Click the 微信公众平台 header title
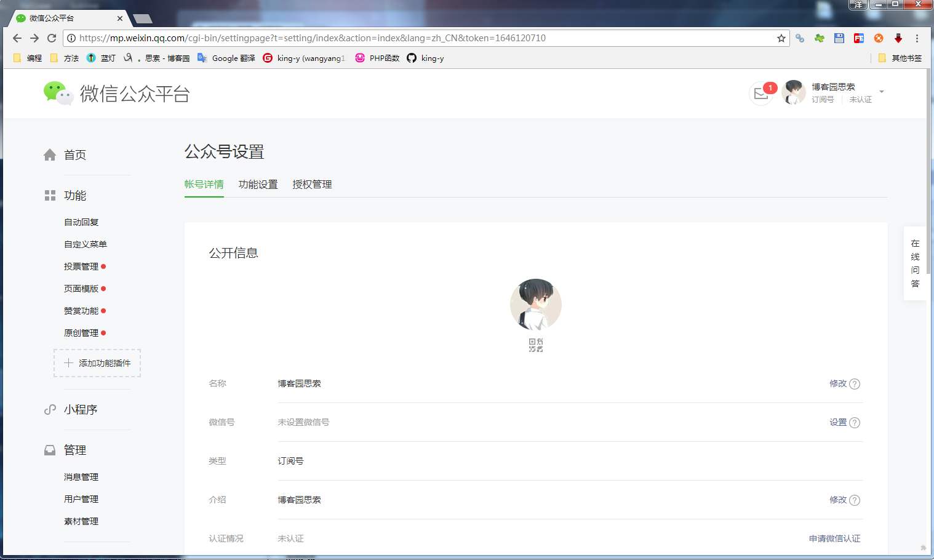This screenshot has height=560, width=934. tap(135, 94)
